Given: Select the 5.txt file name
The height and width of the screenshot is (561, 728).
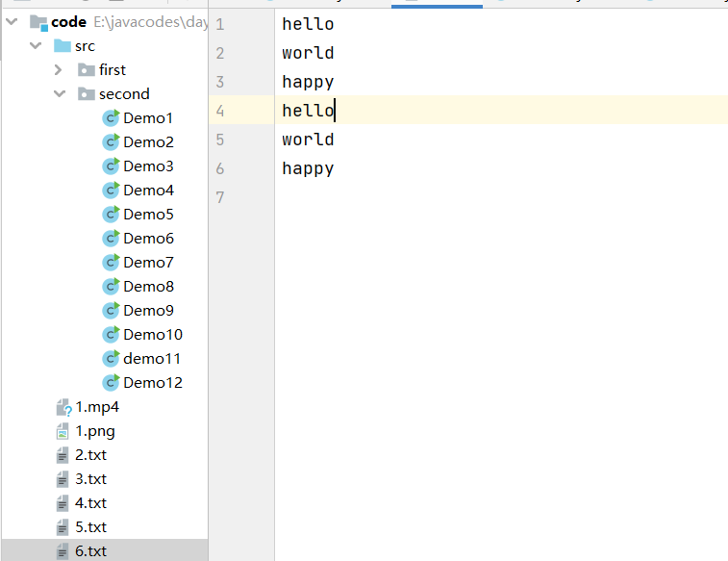Looking at the screenshot, I should point(90,527).
